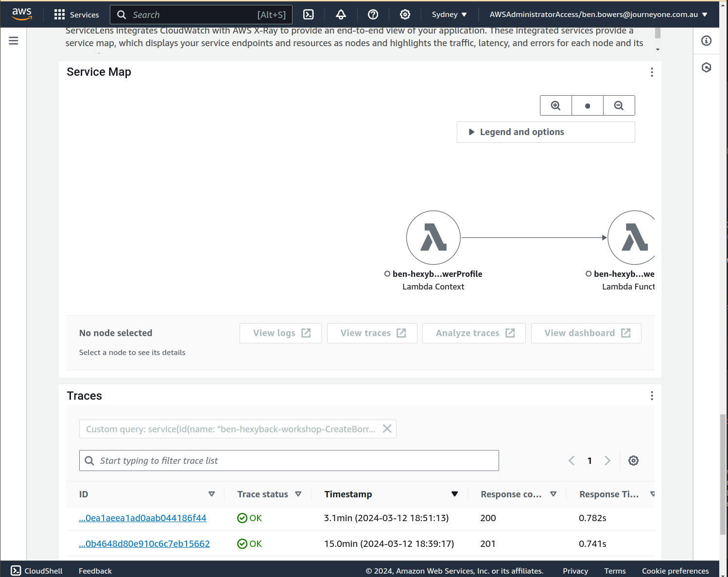
Task: Open the Sydney region dropdown
Action: click(450, 15)
